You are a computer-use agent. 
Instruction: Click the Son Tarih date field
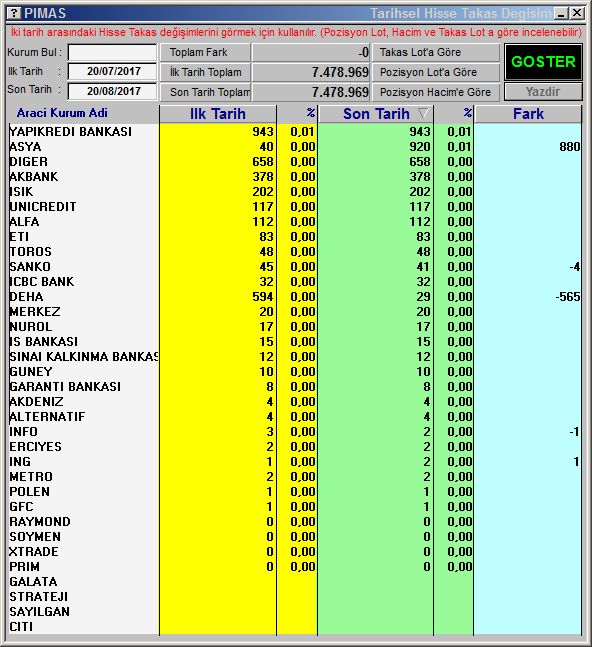[x=113, y=91]
